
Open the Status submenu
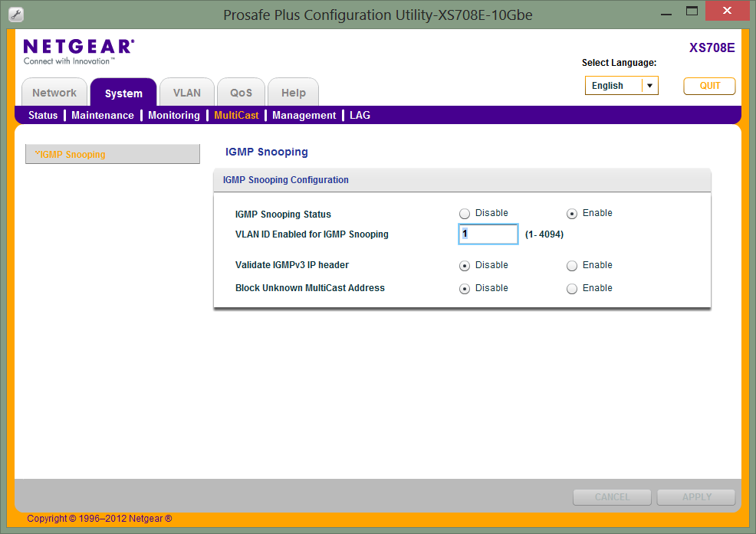(43, 115)
